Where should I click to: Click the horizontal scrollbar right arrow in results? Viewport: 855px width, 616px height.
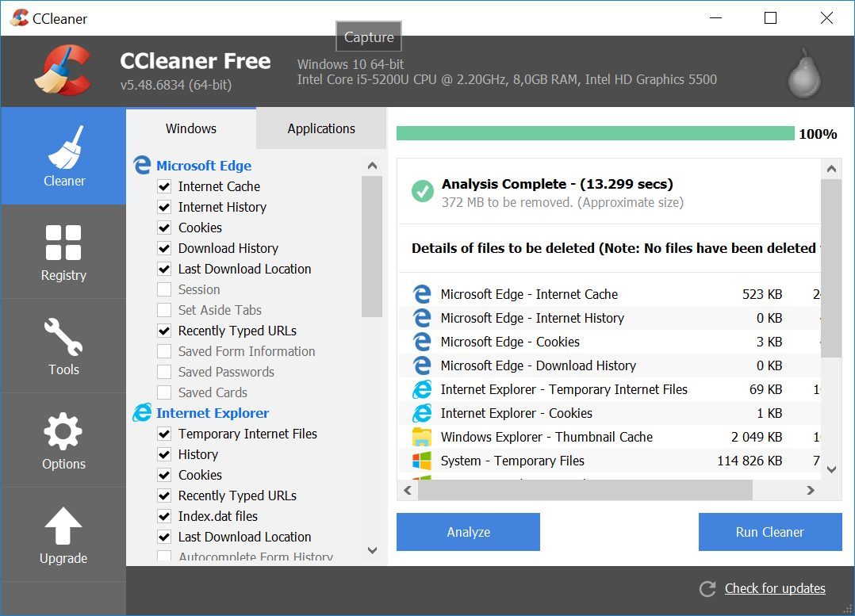(811, 491)
